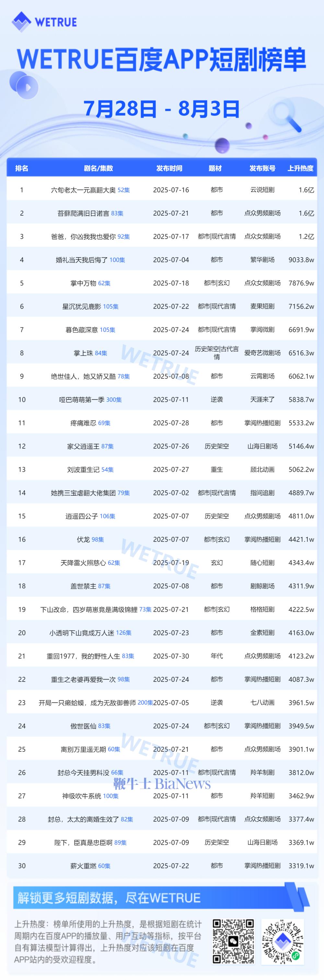Click the heat value 9033.8w
This screenshot has height=980, width=324.
tap(301, 260)
